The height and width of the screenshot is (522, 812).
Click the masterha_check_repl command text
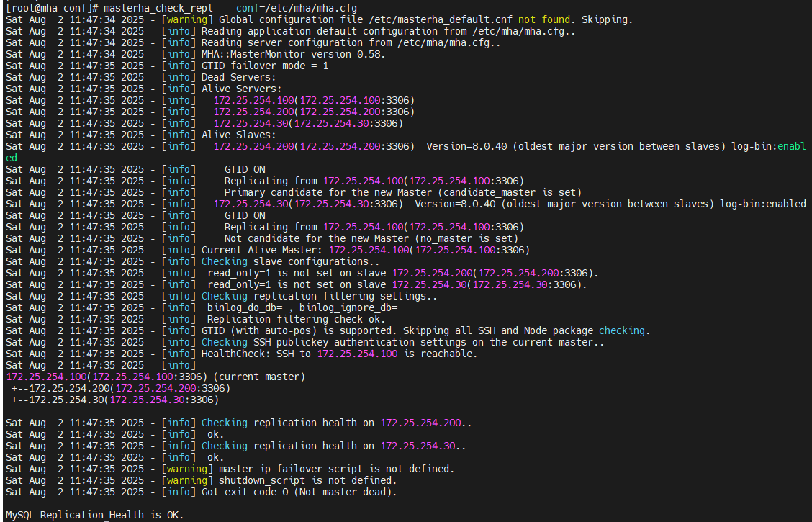[x=158, y=9]
